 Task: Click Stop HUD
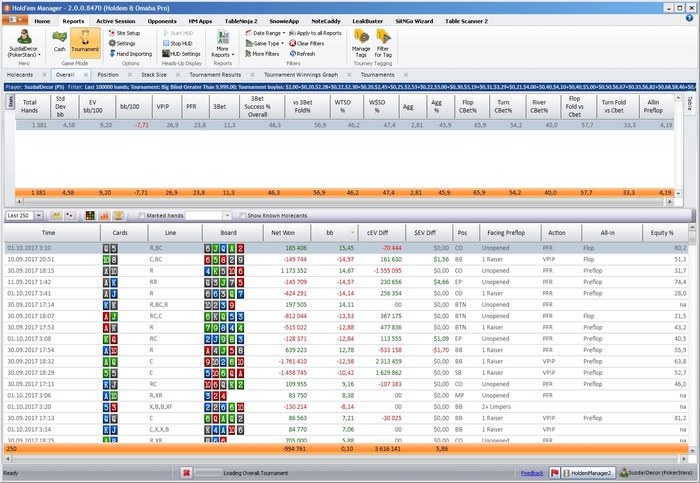177,43
